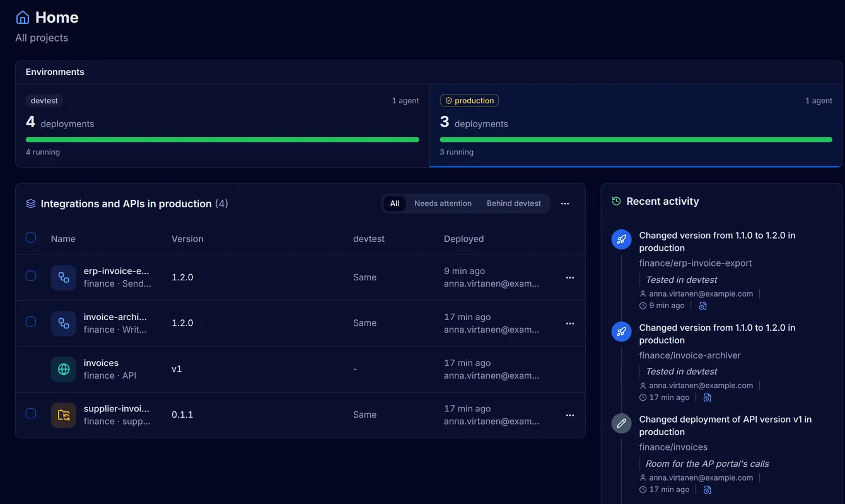The height and width of the screenshot is (504, 845).
Task: Click the "4 running" status text
Action: [x=43, y=152]
